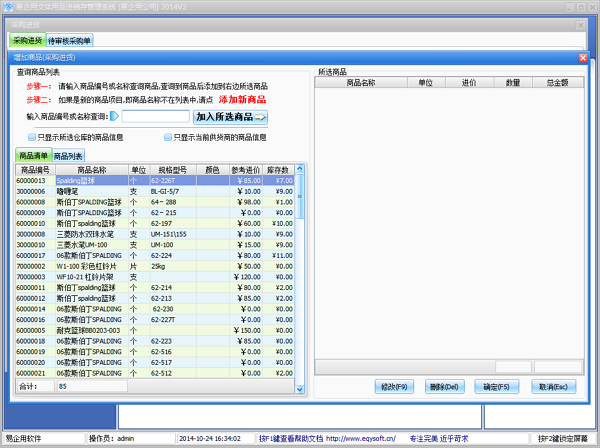Enable 只显示当前供货商的商品信息 checkbox
600x448 pixels.
point(168,137)
